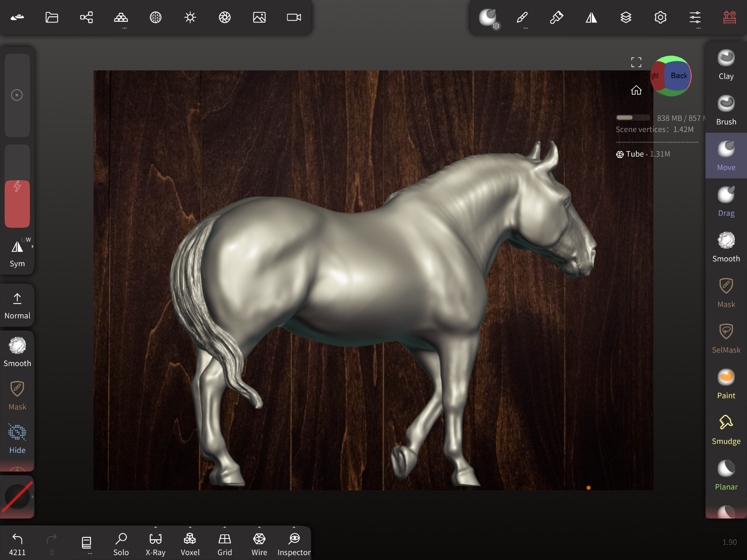
Task: Open the camera settings menu
Action: click(x=294, y=17)
